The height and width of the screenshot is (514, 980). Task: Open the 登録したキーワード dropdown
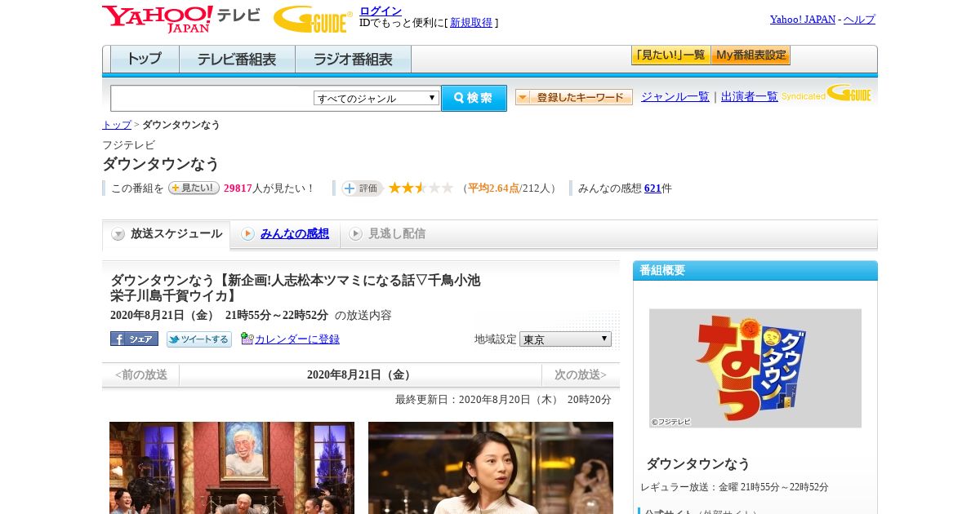[x=574, y=97]
